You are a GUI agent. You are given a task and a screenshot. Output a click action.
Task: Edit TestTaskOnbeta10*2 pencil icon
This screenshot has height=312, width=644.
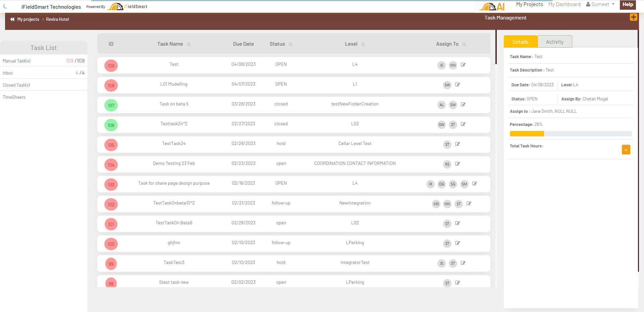(469, 204)
